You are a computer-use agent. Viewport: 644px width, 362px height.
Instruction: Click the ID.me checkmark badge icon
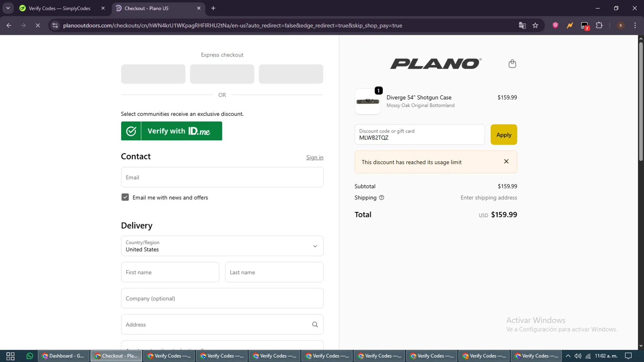pyautogui.click(x=131, y=131)
